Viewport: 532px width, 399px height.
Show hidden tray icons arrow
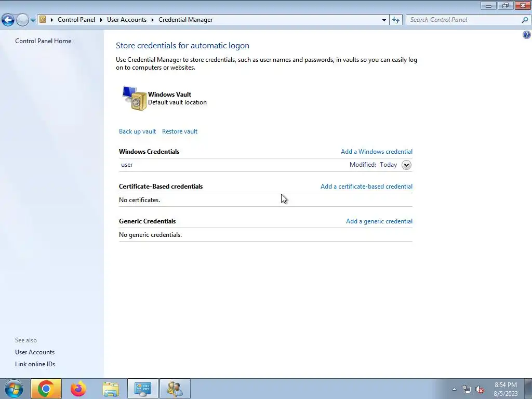pyautogui.click(x=454, y=389)
